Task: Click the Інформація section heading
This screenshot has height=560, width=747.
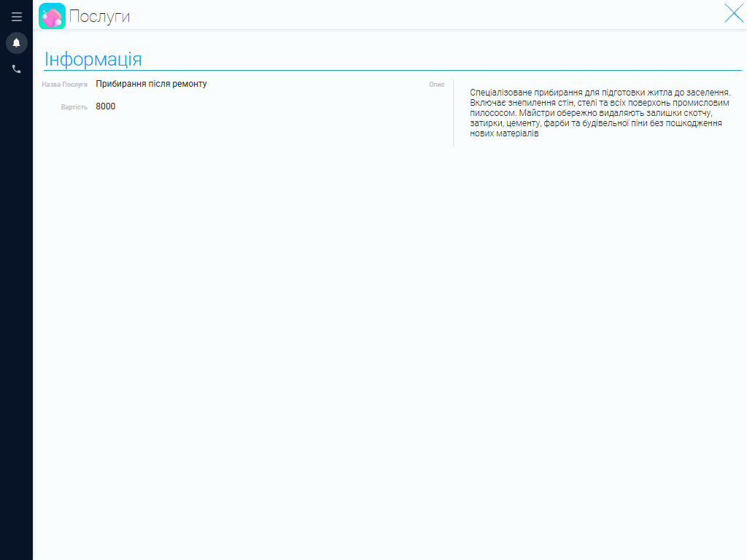Action: (93, 59)
